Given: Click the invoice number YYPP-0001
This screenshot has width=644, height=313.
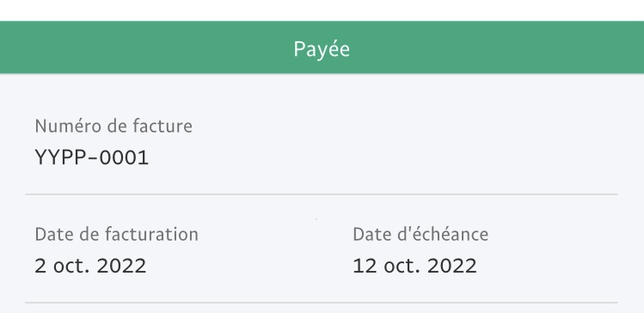Looking at the screenshot, I should (92, 157).
